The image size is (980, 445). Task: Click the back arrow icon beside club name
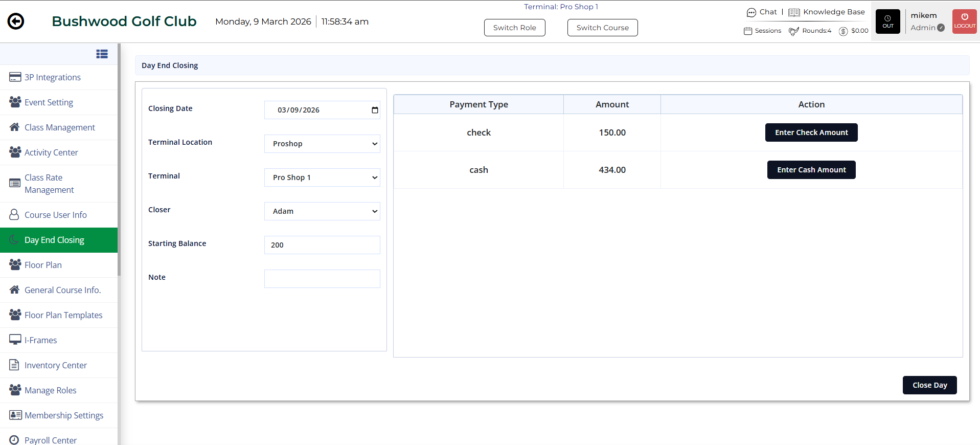coord(16,21)
